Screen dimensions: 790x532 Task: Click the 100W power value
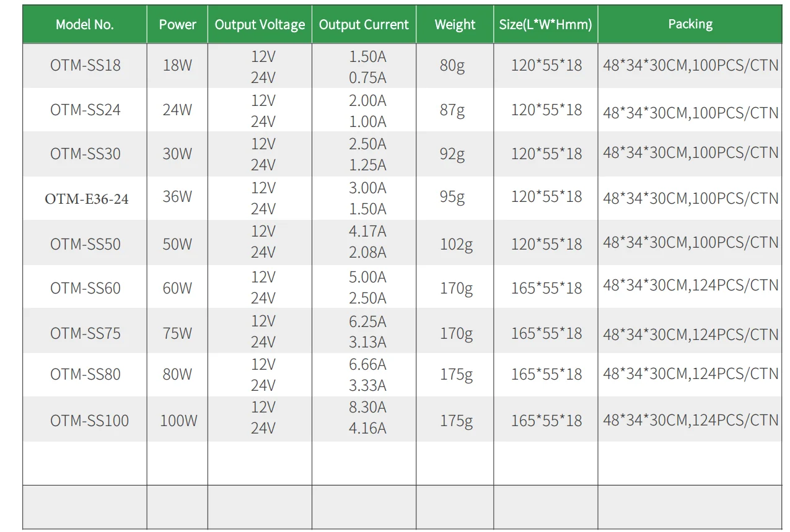177,420
